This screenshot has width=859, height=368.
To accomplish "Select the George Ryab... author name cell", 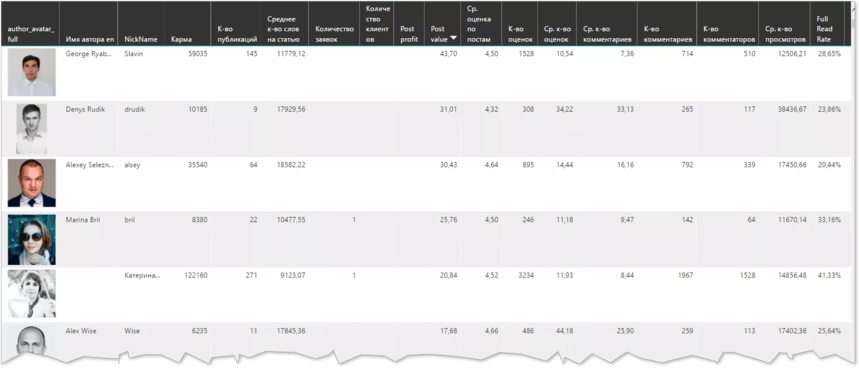I will (x=88, y=54).
